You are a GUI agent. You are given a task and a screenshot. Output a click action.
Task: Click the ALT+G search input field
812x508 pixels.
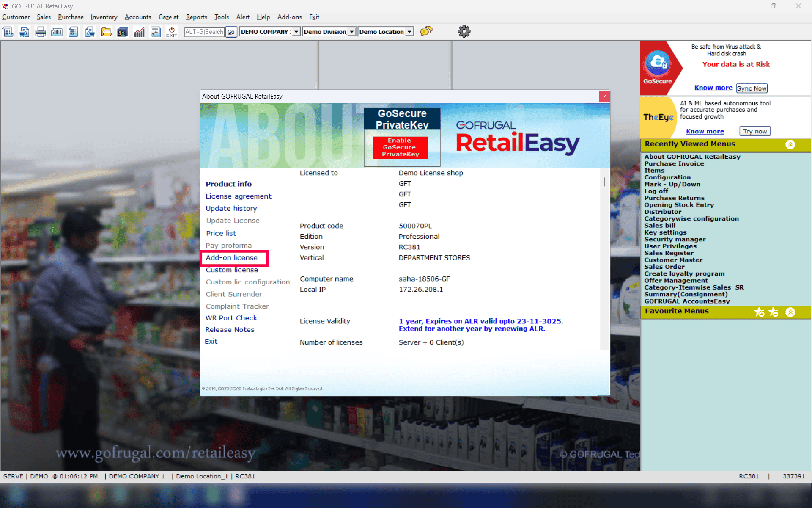(x=204, y=32)
